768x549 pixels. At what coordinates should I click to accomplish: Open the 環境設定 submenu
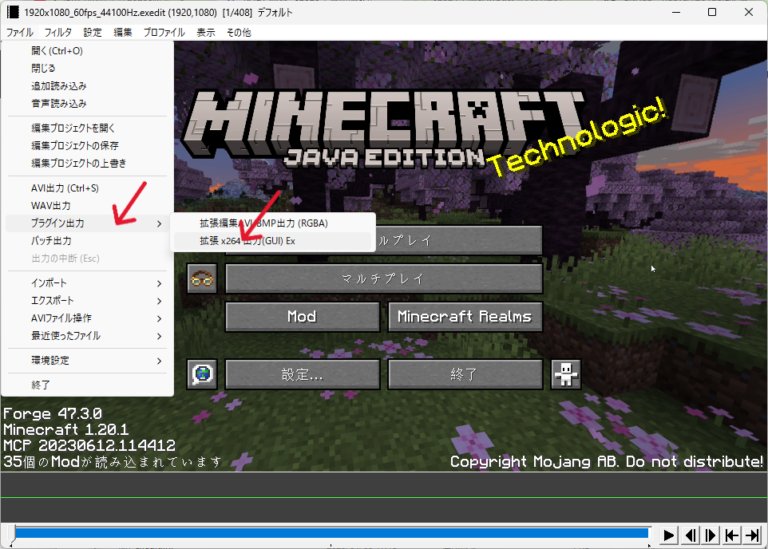click(x=87, y=360)
